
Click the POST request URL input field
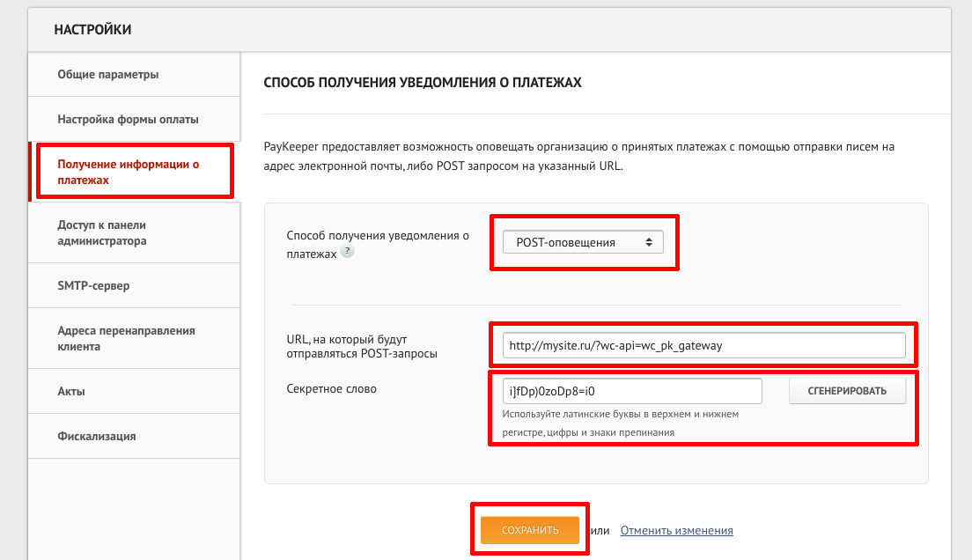pyautogui.click(x=703, y=346)
